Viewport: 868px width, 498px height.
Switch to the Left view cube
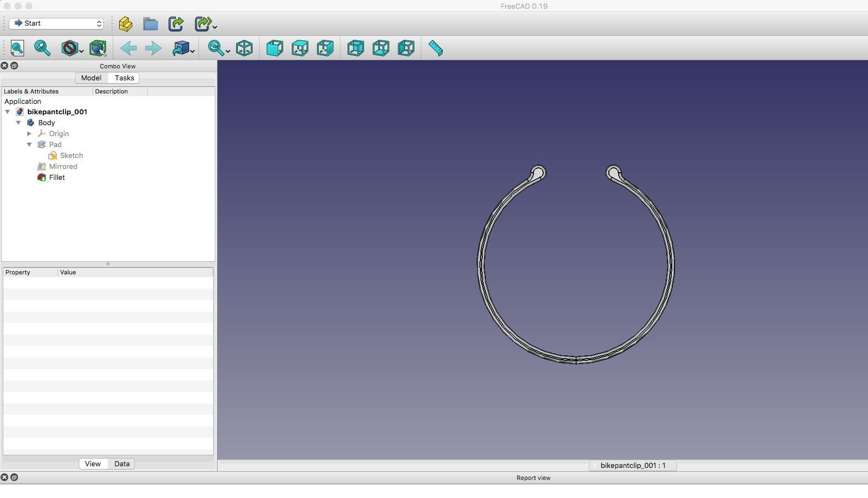406,48
